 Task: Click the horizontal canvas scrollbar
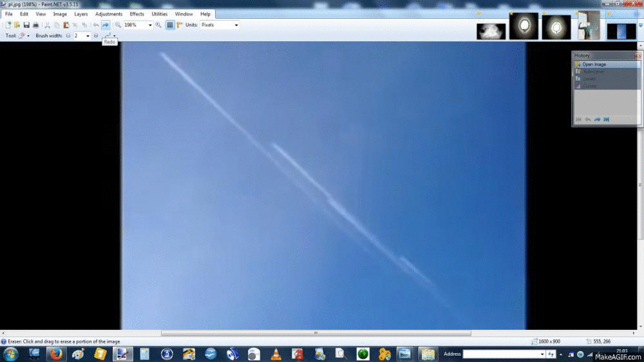[x=316, y=333]
